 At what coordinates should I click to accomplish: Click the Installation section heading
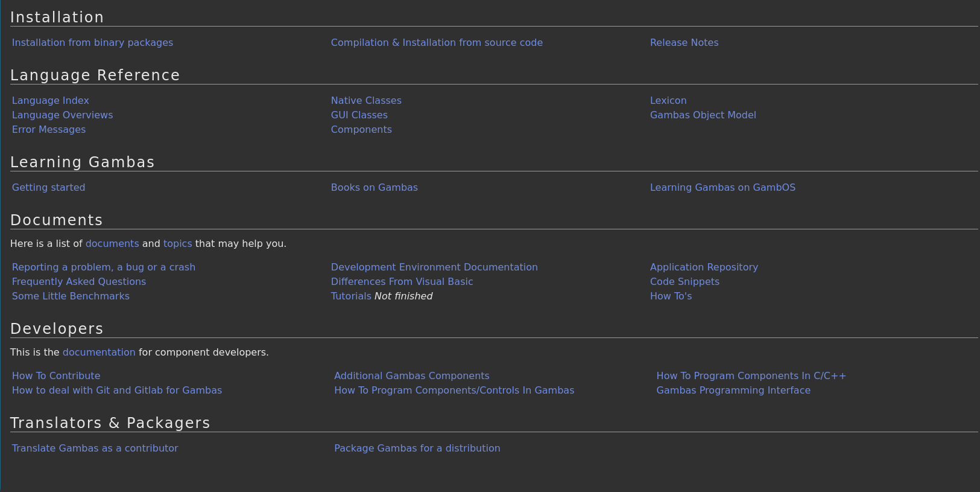tap(57, 18)
